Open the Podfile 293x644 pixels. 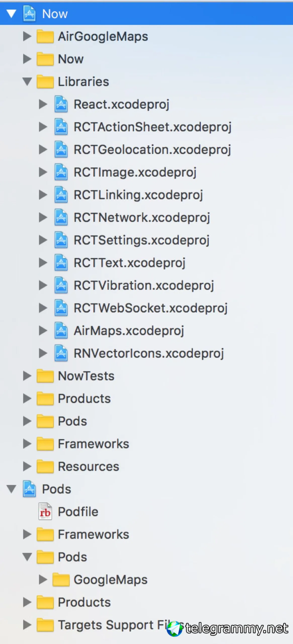(x=78, y=512)
